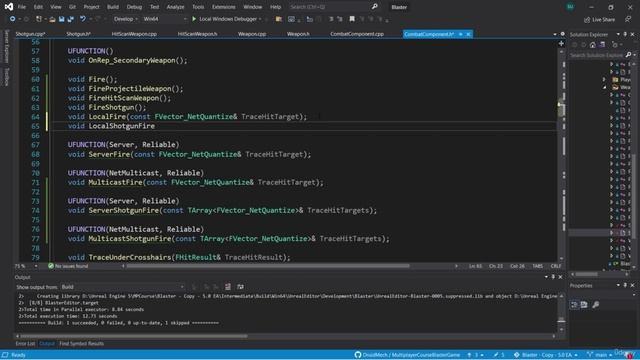Click Switch Views icon in Solution Explorer
Viewport: 640px width, 360px height.
(x=602, y=45)
